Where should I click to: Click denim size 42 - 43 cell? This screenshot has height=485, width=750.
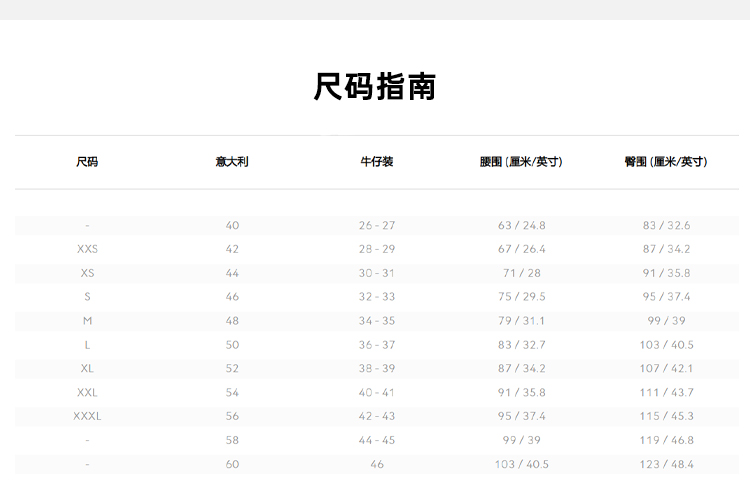[x=377, y=416]
